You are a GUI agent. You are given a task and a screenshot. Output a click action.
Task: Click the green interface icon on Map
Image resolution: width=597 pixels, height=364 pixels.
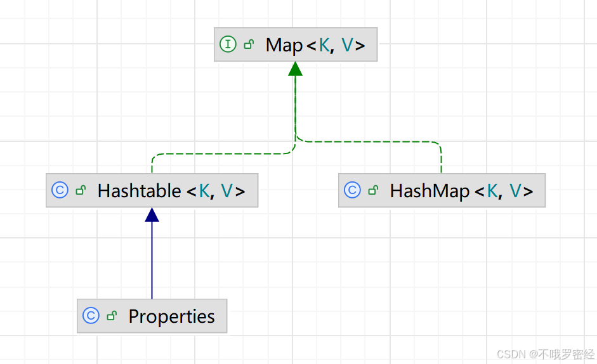(x=228, y=44)
